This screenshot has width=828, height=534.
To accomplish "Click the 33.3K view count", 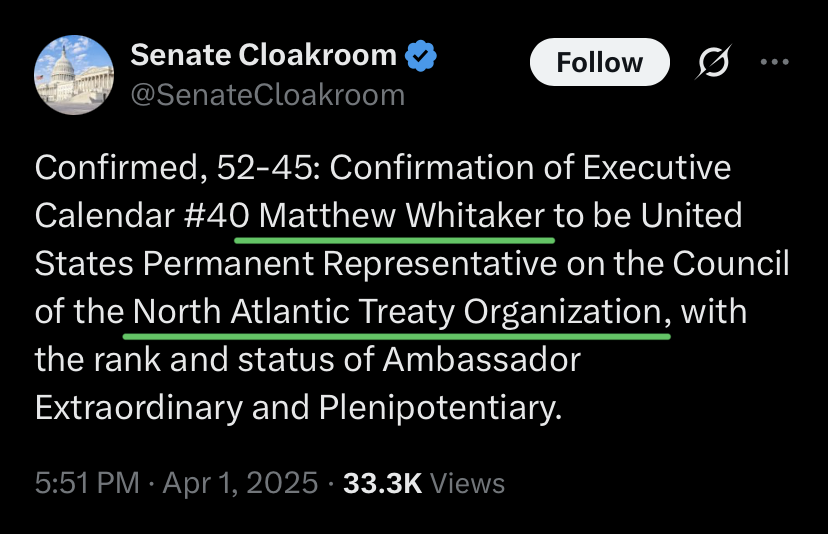I will tap(383, 483).
